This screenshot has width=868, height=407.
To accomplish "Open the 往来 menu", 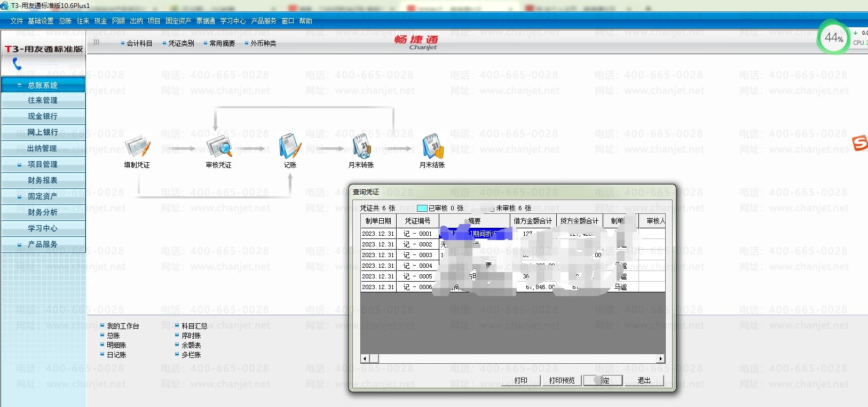I will [x=83, y=21].
